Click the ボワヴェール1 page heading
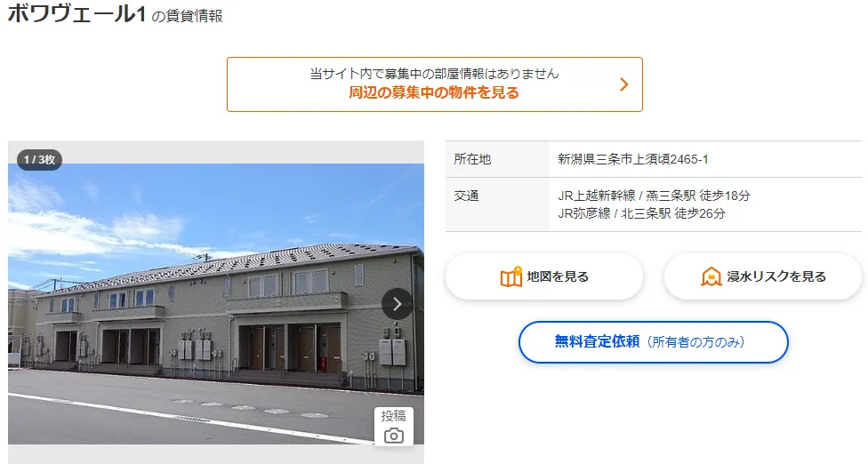The height and width of the screenshot is (464, 868). tap(77, 13)
